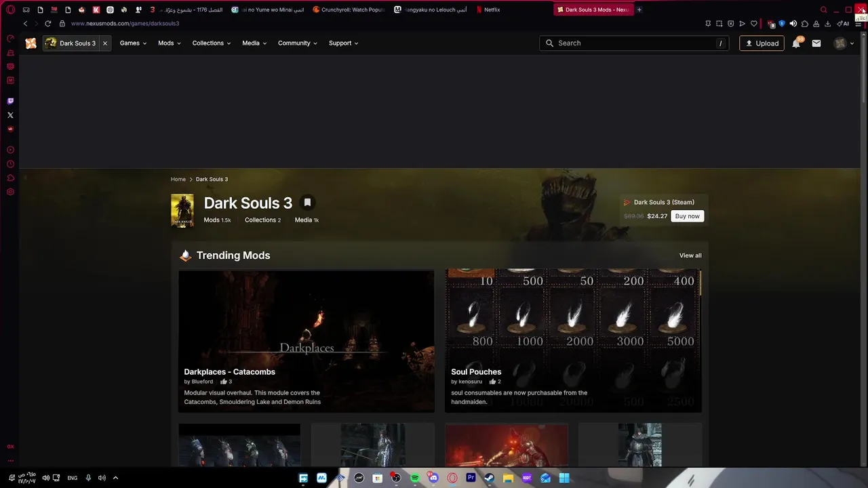Open the Mods dropdown menu
Screen dimensions: 868x488
click(170, 43)
